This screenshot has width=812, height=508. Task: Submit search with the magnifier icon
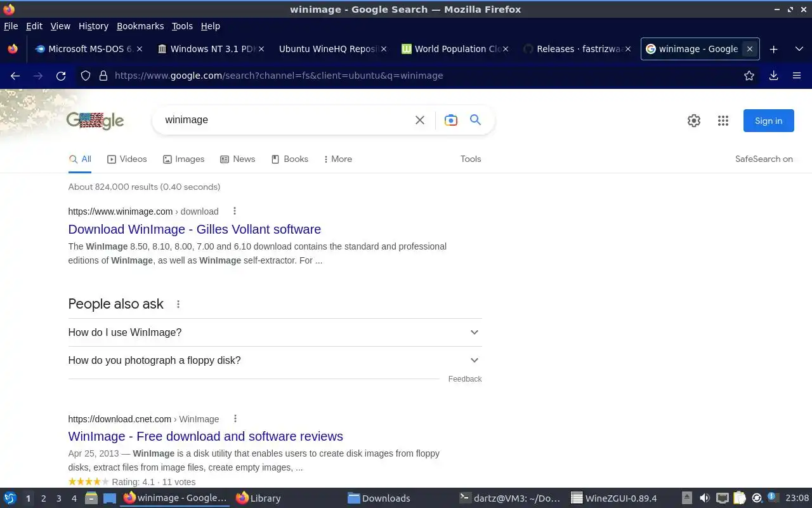pos(475,119)
